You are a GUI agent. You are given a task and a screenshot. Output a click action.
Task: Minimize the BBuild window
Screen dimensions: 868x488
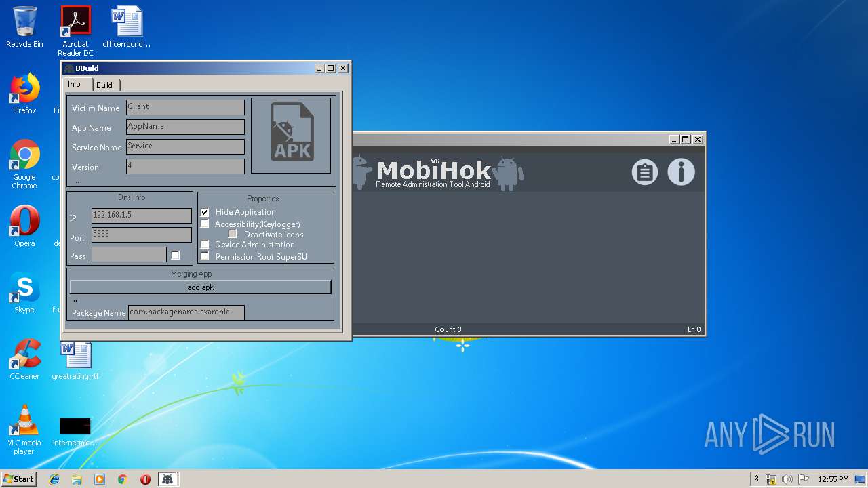coord(320,68)
